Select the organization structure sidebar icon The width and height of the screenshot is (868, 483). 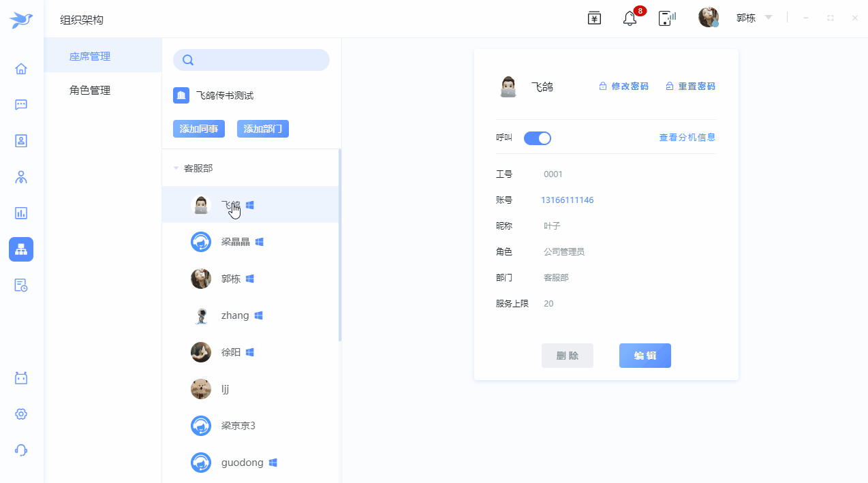click(x=21, y=249)
